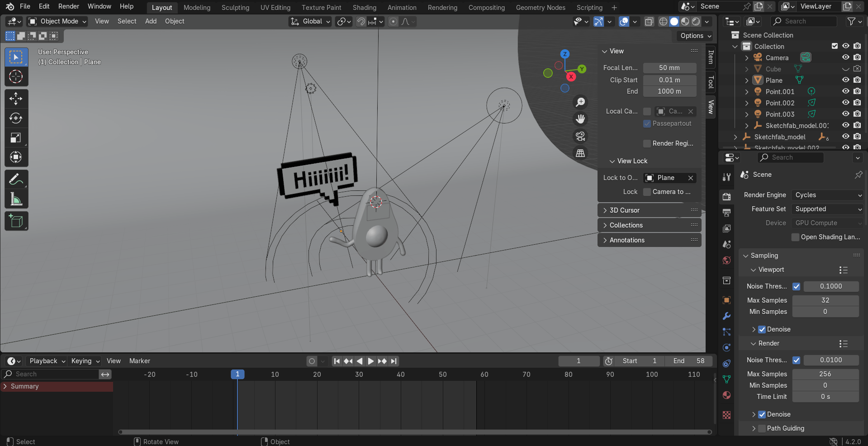Jump to timeline end frame

tap(394, 361)
